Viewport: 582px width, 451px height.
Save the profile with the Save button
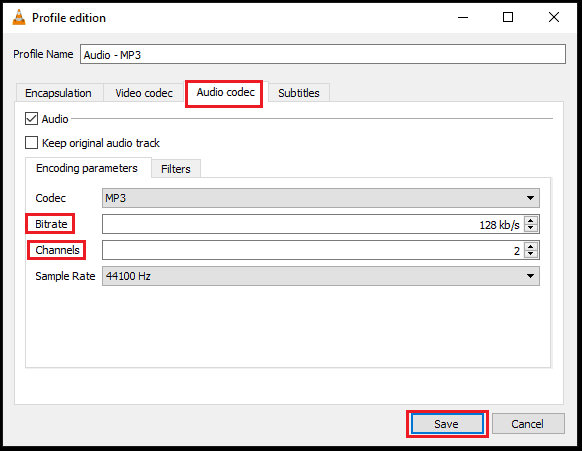pos(447,424)
